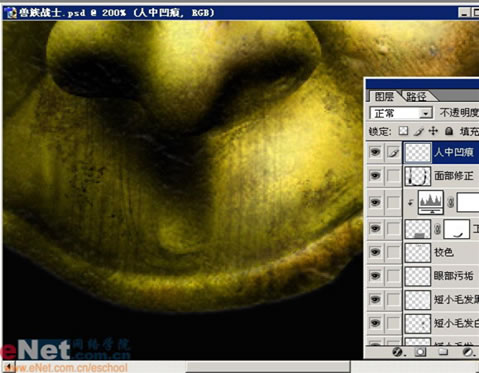Click new layer set folder icon
This screenshot has height=373, width=479.
coord(443,352)
